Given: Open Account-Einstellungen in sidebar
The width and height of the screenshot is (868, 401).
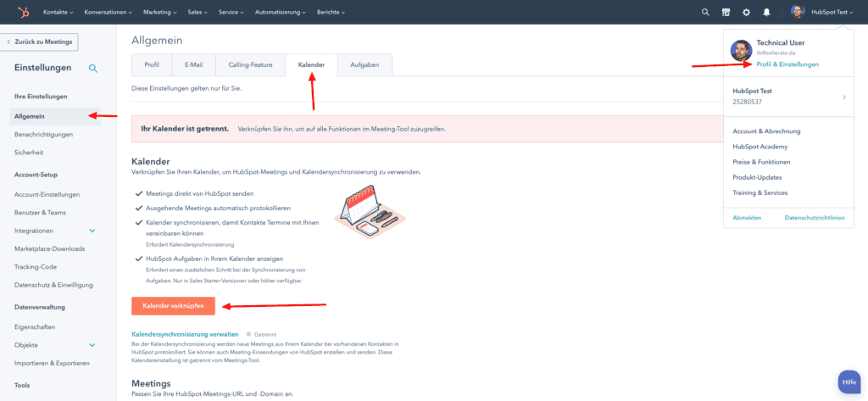Looking at the screenshot, I should pyautogui.click(x=47, y=194).
